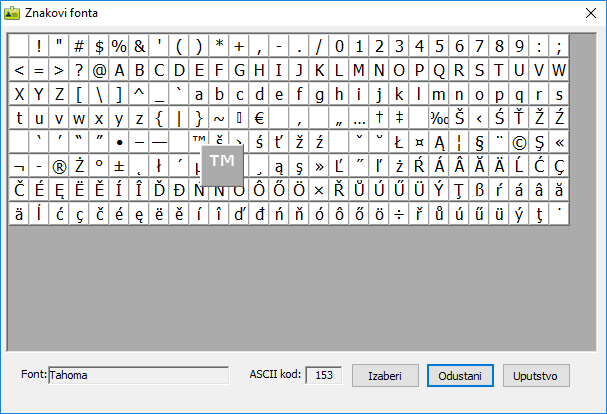Viewport: 607px width, 414px height.
Task: Click the dollar sign $ cell
Action: [99, 46]
